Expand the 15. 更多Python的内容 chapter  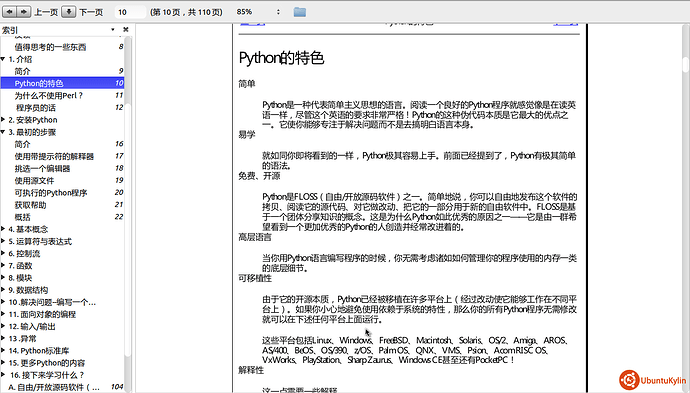click(3, 363)
